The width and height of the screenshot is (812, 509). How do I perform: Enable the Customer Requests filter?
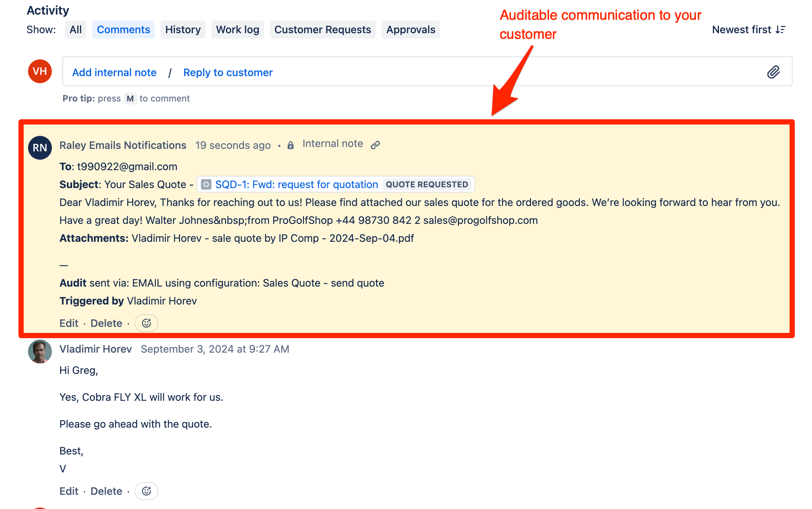(x=322, y=29)
